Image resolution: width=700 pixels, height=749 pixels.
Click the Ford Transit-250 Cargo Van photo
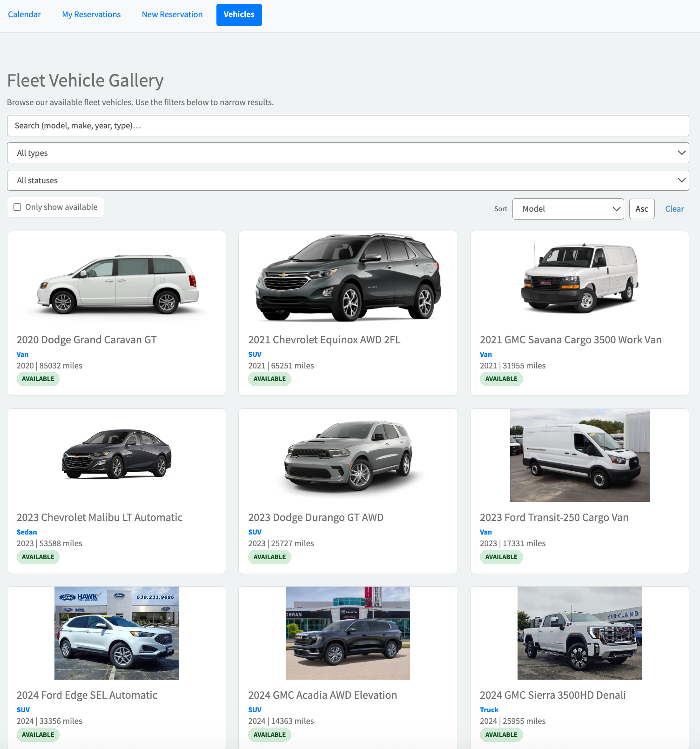coord(579,455)
